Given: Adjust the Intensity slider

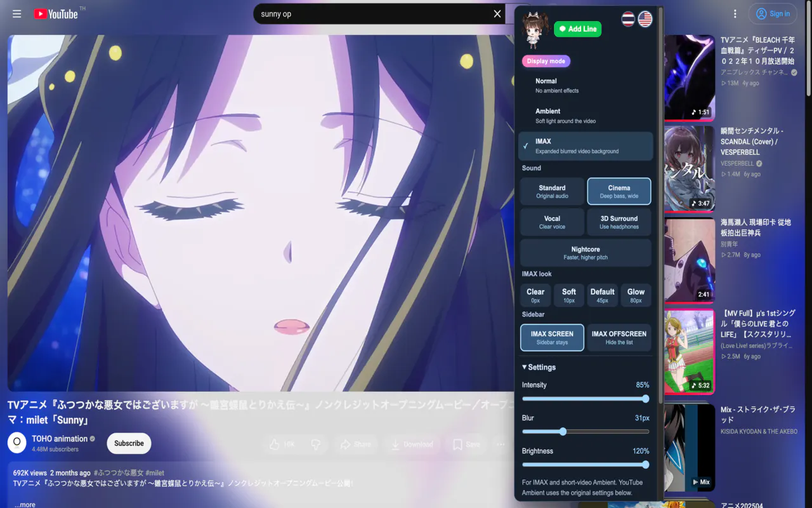Looking at the screenshot, I should coord(586,399).
